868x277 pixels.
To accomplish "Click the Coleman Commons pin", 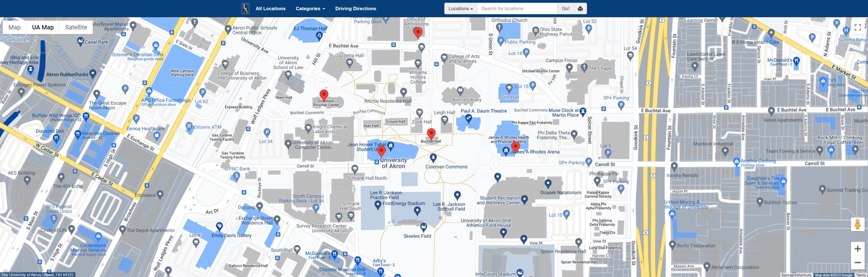I will (433, 157).
